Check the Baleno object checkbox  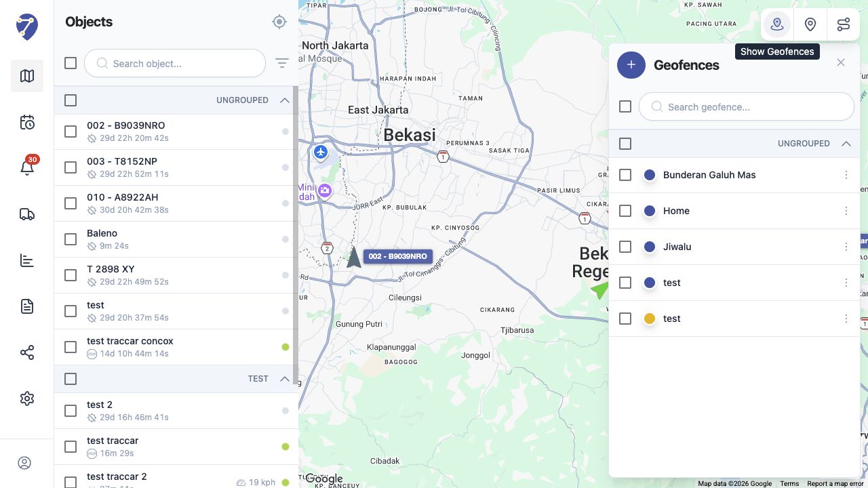click(71, 239)
